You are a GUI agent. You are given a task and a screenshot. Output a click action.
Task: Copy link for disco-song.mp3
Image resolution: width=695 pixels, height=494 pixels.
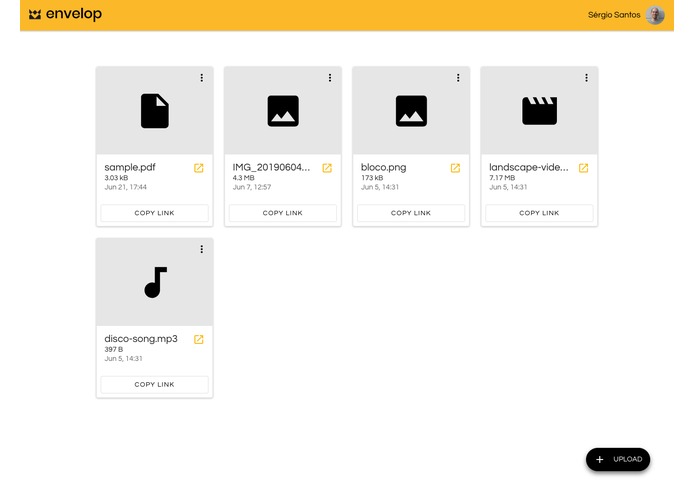[x=154, y=385]
